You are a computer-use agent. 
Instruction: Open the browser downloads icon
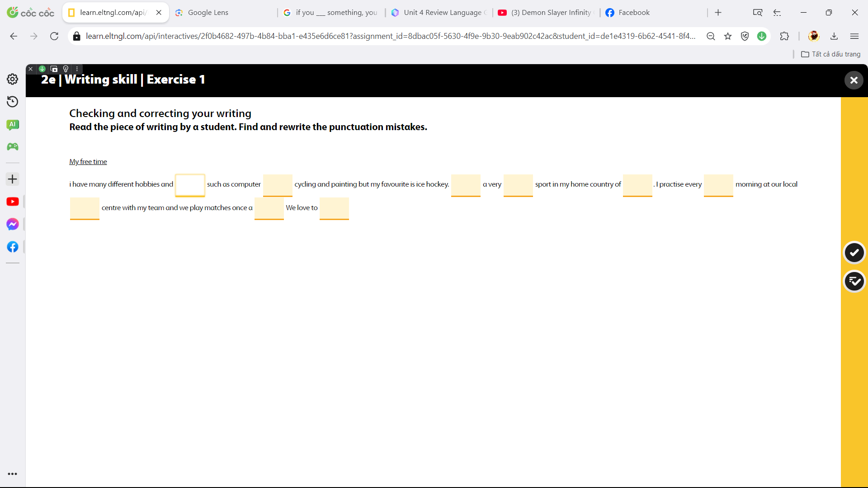[834, 36]
